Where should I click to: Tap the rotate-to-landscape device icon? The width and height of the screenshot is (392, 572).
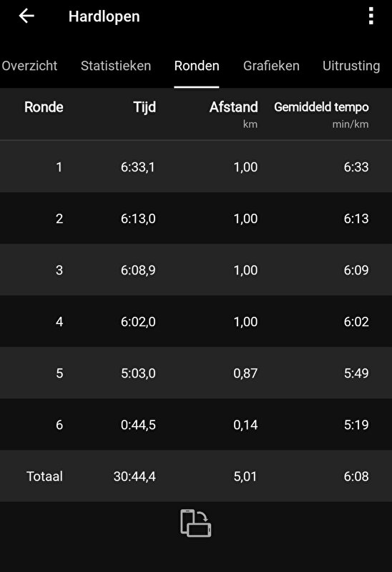coord(196,523)
